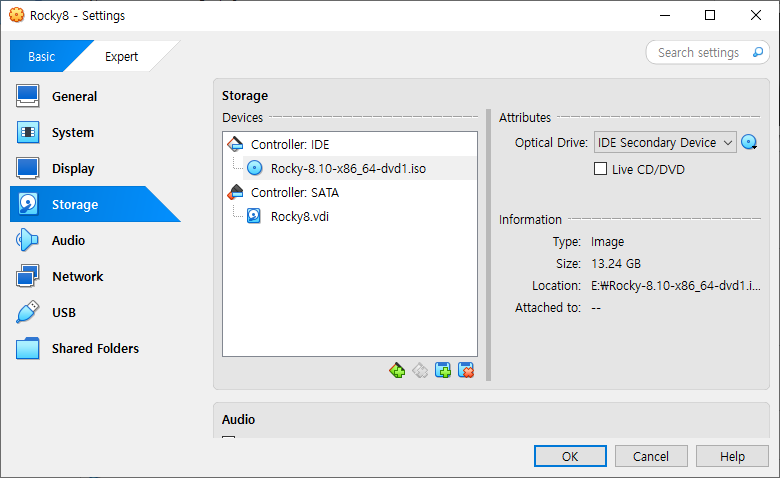Click the Location value E:₩Rocky-8.10 path
The height and width of the screenshot is (478, 780).
coord(676,286)
